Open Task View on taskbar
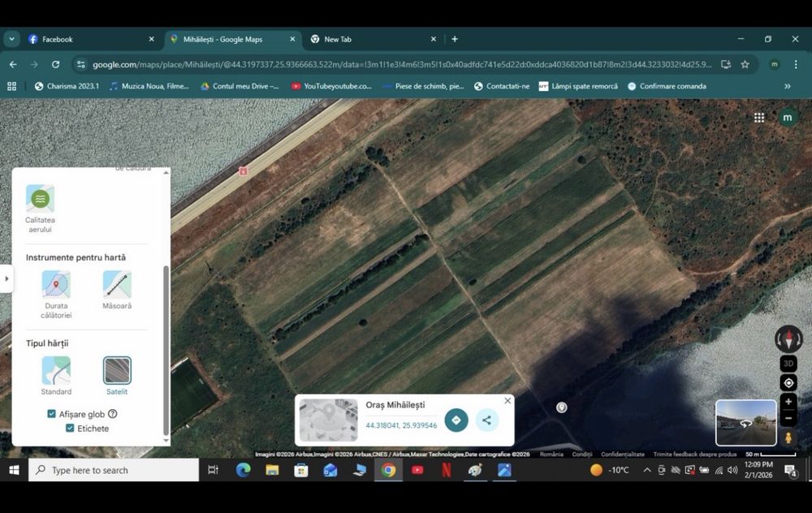This screenshot has height=513, width=812. pyautogui.click(x=213, y=470)
